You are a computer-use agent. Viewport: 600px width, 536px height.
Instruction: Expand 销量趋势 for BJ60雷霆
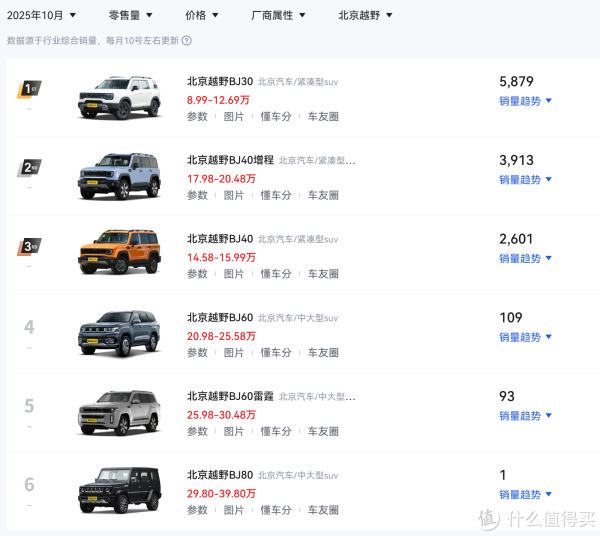coord(526,416)
